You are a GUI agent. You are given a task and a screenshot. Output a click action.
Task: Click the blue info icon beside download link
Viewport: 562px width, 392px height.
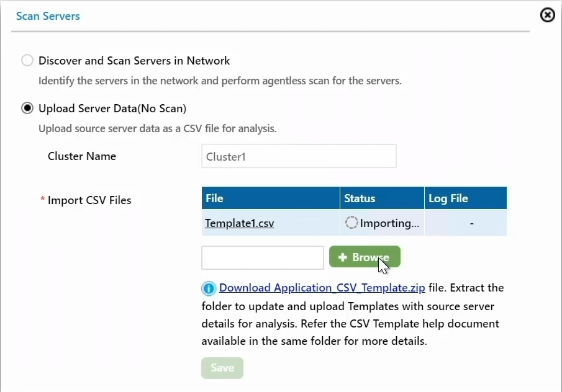pyautogui.click(x=209, y=288)
